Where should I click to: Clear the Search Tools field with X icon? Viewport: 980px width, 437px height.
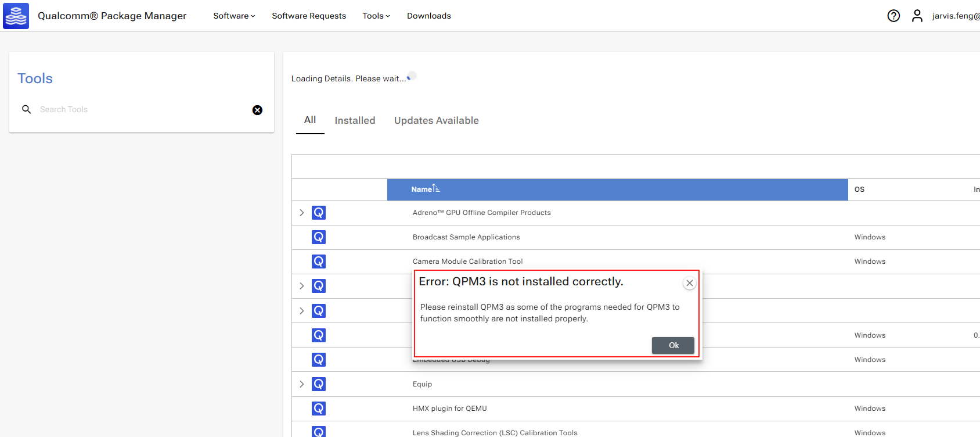coord(257,110)
